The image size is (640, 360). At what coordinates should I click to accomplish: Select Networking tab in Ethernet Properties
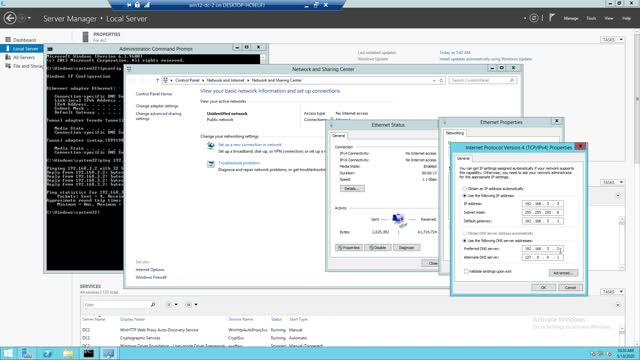(x=455, y=133)
